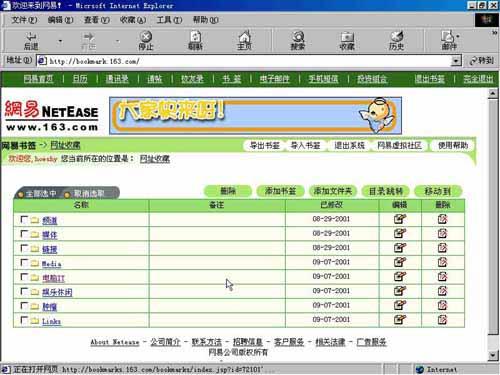Image resolution: width=500 pixels, height=375 pixels.
Task: Open History (历史) toolbar icon
Action: pyautogui.click(x=396, y=40)
